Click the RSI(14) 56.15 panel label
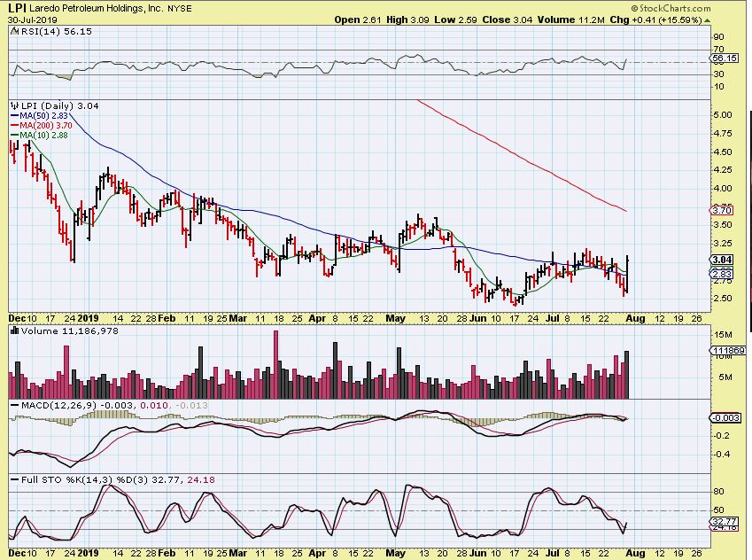This screenshot has width=752, height=560. tap(56, 32)
